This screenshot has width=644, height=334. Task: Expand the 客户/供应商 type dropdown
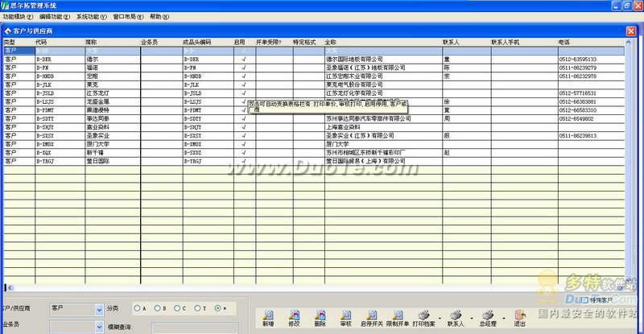(98, 308)
